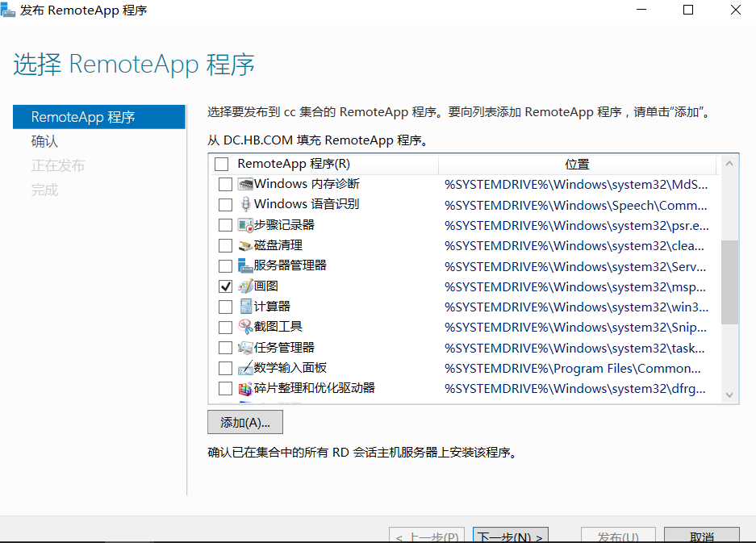Click the program list scrollbar thumb
756x543 pixels.
[x=729, y=282]
